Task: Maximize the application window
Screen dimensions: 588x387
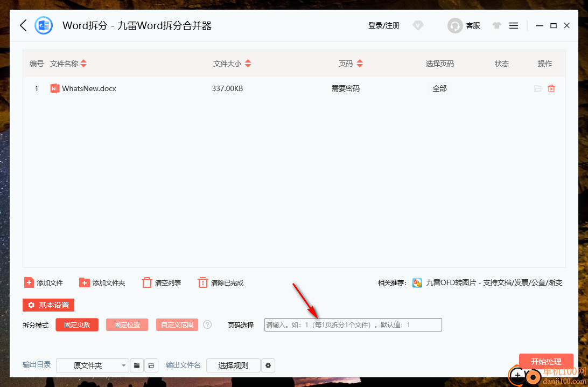Action: pyautogui.click(x=553, y=25)
